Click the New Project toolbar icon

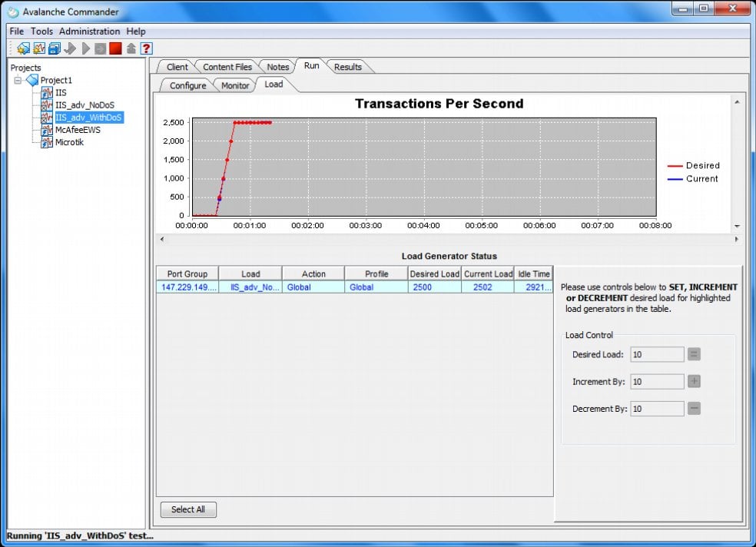coord(23,48)
